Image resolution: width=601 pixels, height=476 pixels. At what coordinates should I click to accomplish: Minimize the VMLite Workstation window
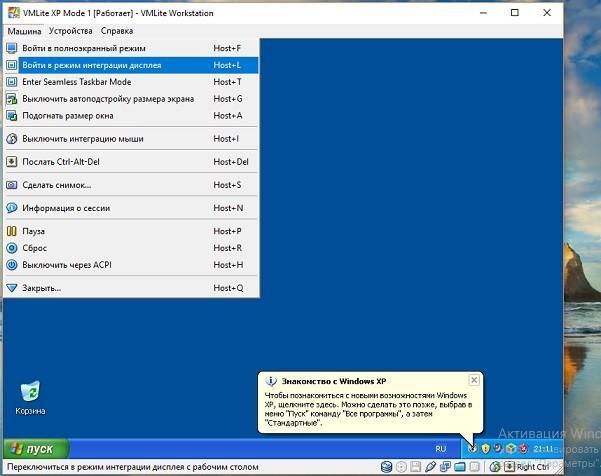pyautogui.click(x=483, y=13)
